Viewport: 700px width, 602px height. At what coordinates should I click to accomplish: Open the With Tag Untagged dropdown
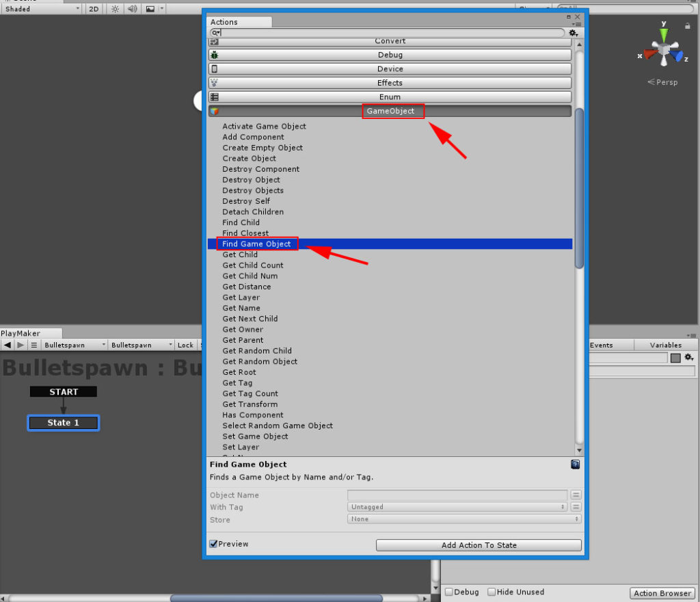pyautogui.click(x=457, y=506)
